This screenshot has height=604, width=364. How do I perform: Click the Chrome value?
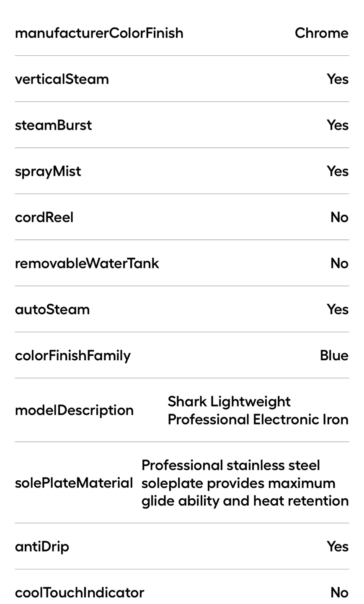pos(321,33)
